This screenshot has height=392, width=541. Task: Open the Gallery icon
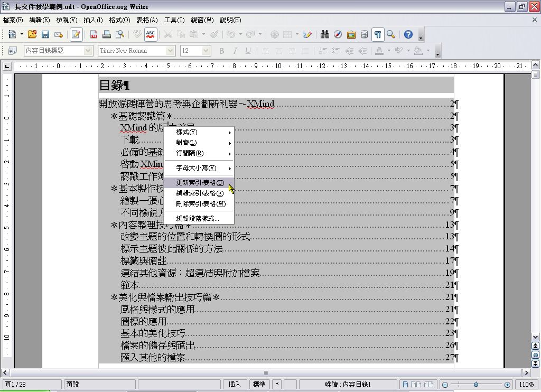pyautogui.click(x=351, y=34)
